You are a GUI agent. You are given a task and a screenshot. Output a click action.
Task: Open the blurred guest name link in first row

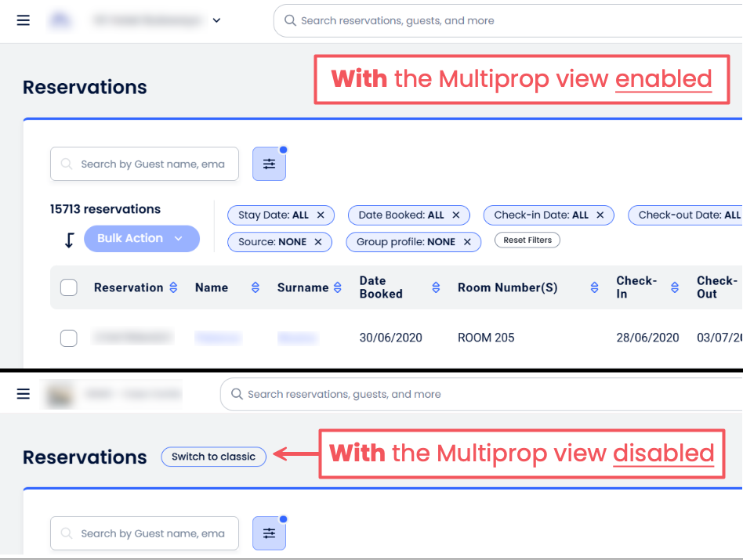click(218, 338)
